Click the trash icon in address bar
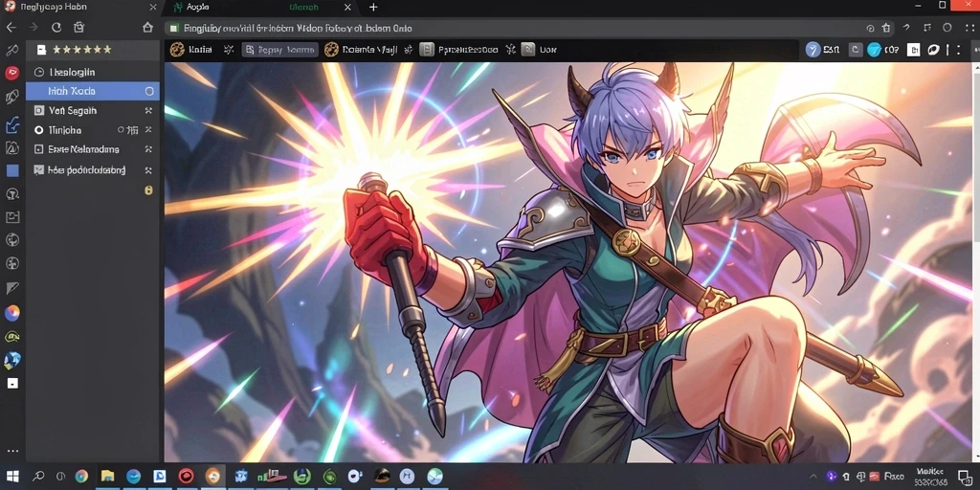 (886, 28)
